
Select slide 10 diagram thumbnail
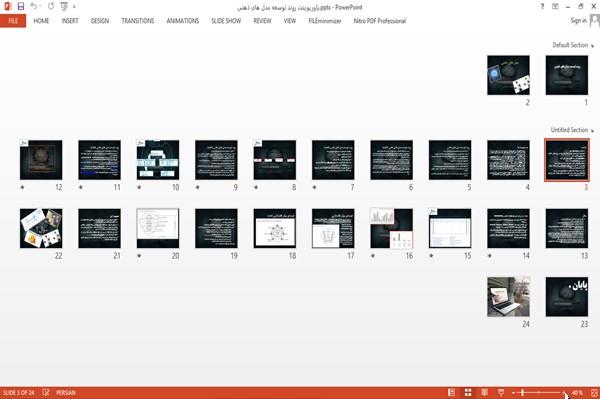(158, 160)
